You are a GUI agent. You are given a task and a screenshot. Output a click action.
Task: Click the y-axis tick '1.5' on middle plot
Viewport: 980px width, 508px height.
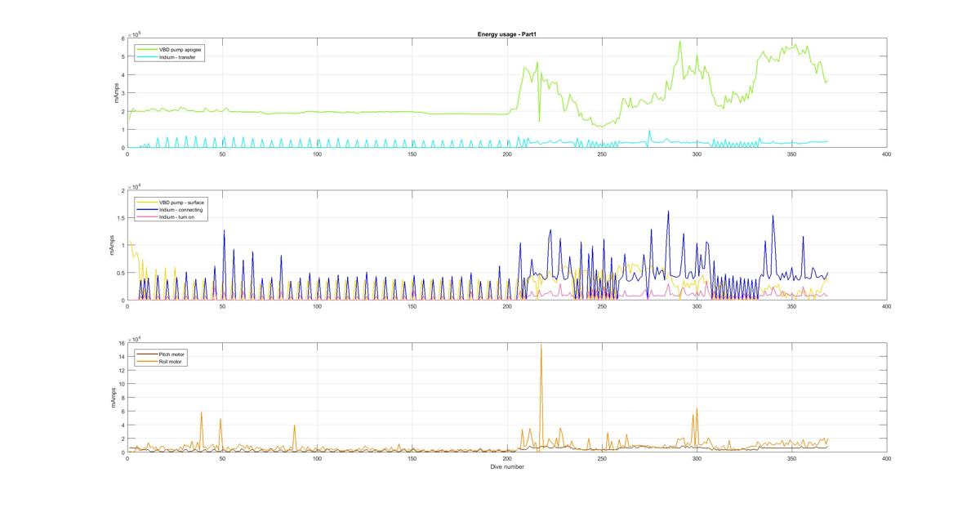click(x=121, y=218)
